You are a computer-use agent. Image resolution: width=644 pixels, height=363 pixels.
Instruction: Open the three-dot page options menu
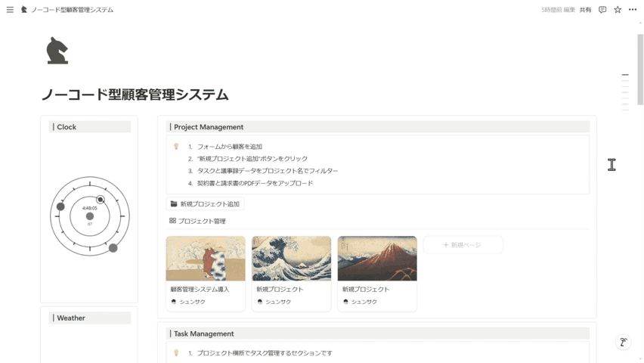click(633, 10)
